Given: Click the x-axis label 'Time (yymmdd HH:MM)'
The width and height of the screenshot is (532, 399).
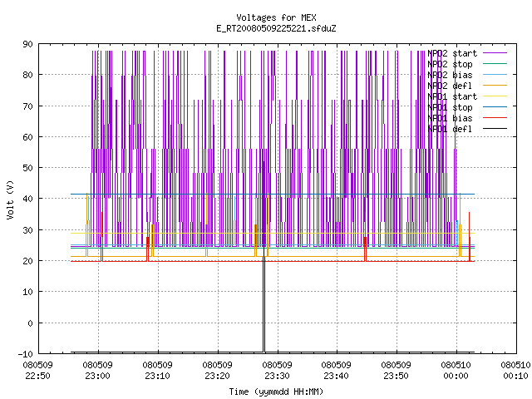Looking at the screenshot, I should [276, 392].
